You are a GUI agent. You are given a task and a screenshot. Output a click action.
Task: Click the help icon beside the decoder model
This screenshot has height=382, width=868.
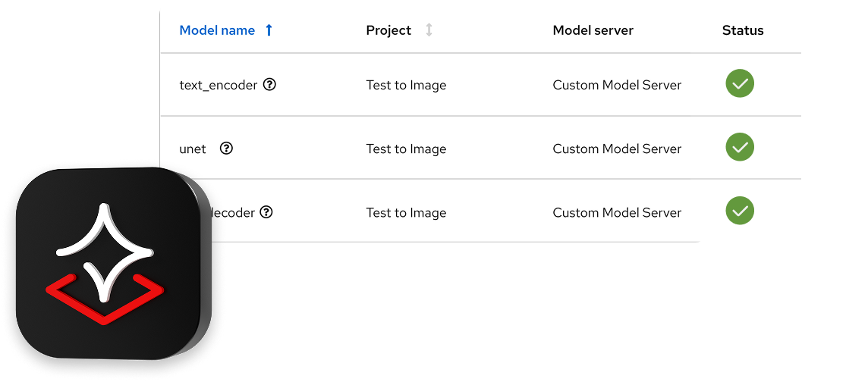click(x=266, y=212)
